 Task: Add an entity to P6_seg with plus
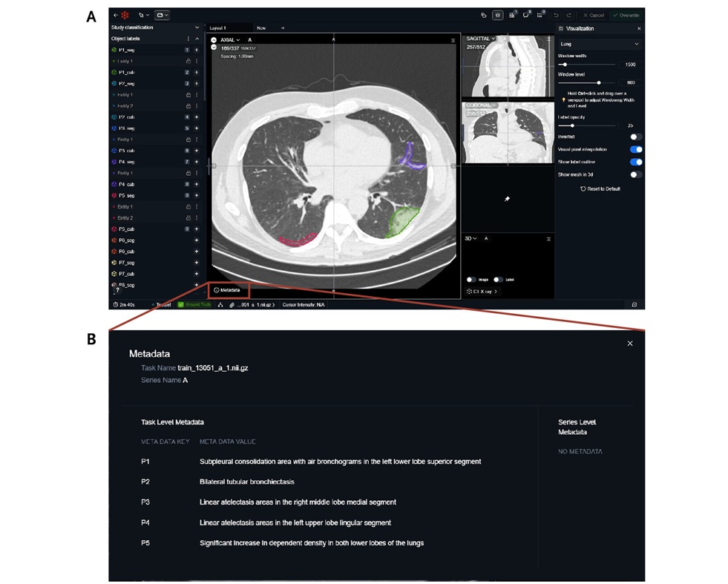(x=197, y=240)
